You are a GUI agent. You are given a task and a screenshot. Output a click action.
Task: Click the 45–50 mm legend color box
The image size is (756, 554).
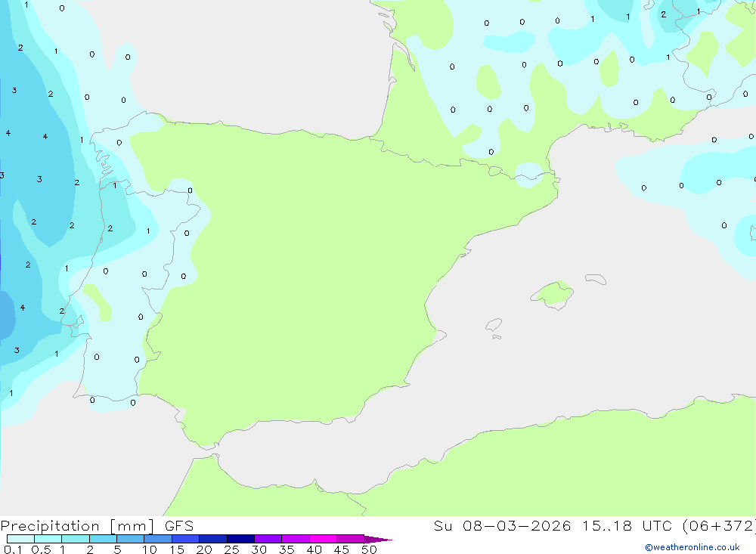[350, 539]
